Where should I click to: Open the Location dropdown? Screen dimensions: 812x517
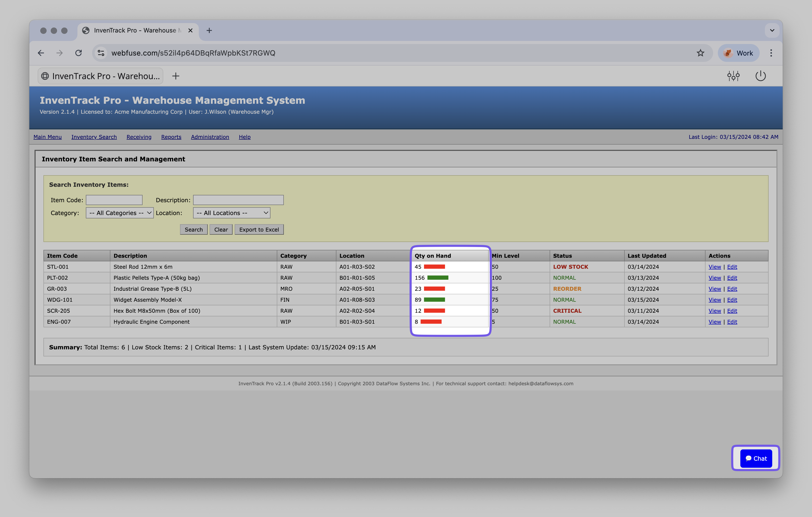point(231,213)
